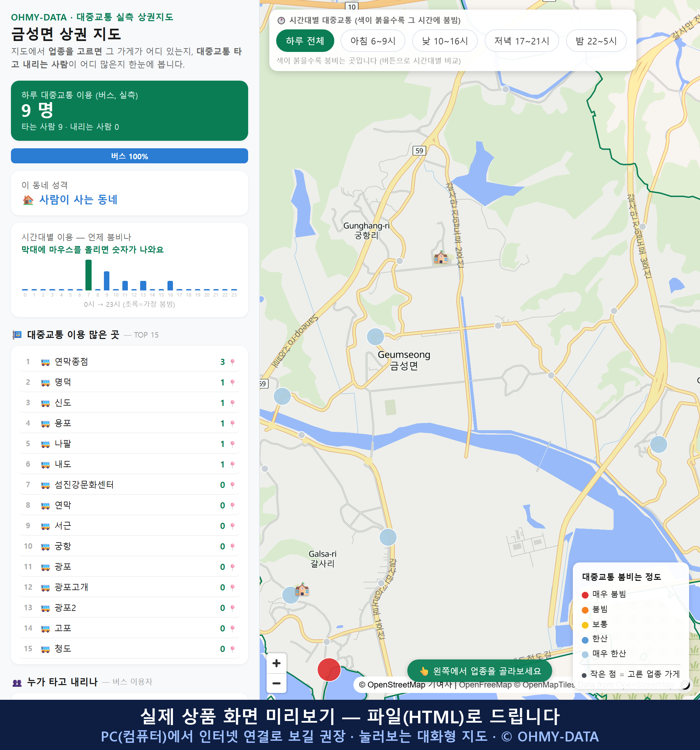The image size is (700, 750).
Task: Click the blue bar at hour 16
Action: (170, 285)
